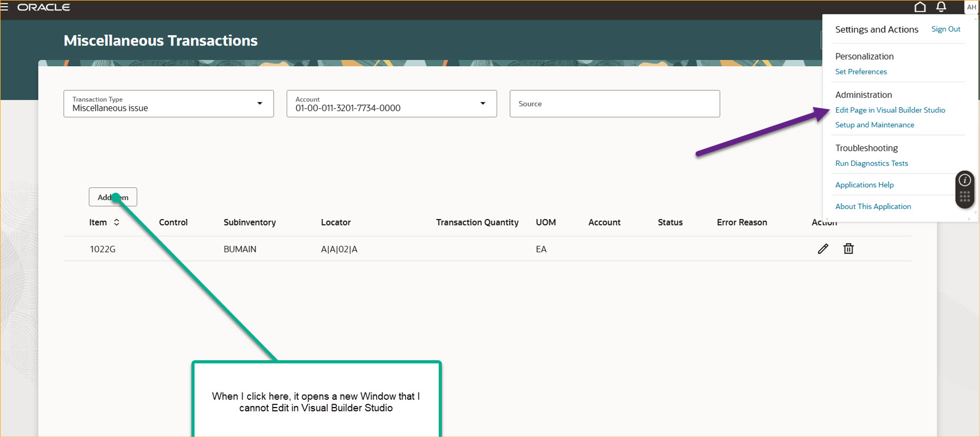Open the notifications bell
980x437 pixels.
coord(941,7)
